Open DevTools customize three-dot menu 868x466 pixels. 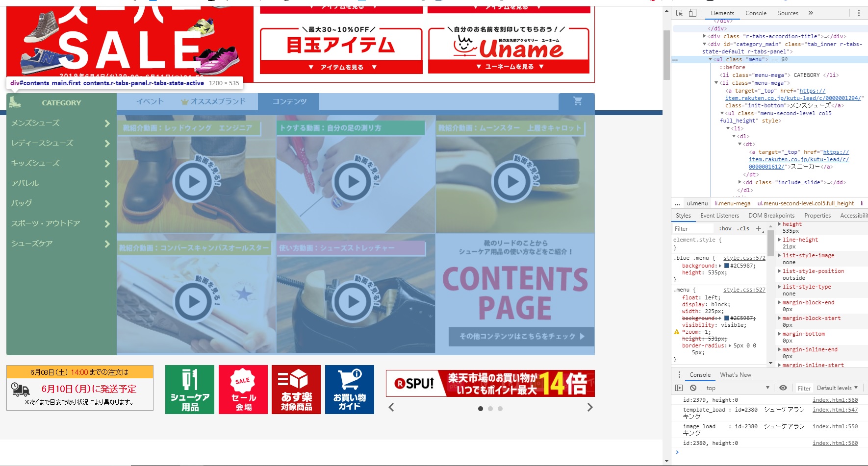point(859,13)
